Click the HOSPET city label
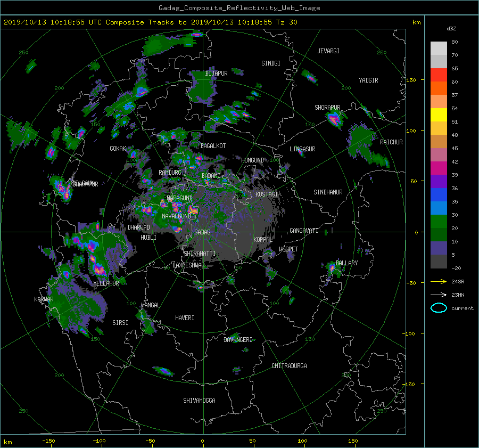The height and width of the screenshot is (448, 479). (x=288, y=249)
